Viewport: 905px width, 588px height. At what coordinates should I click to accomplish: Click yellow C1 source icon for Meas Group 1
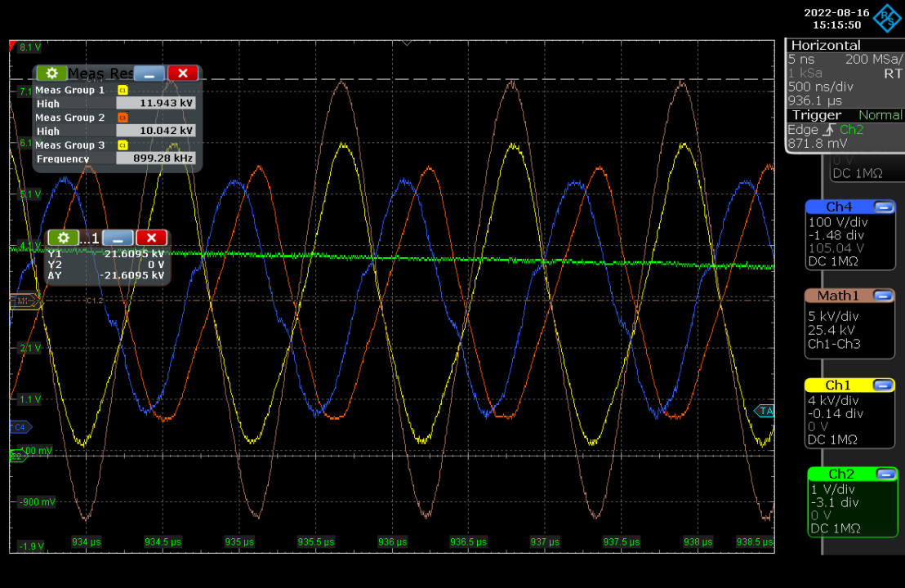123,90
